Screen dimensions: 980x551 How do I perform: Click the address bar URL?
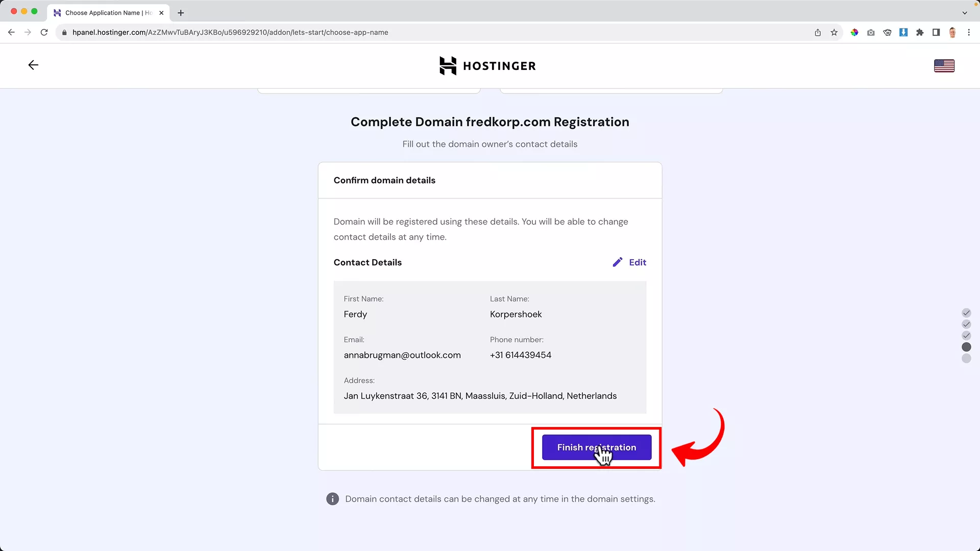(x=230, y=33)
